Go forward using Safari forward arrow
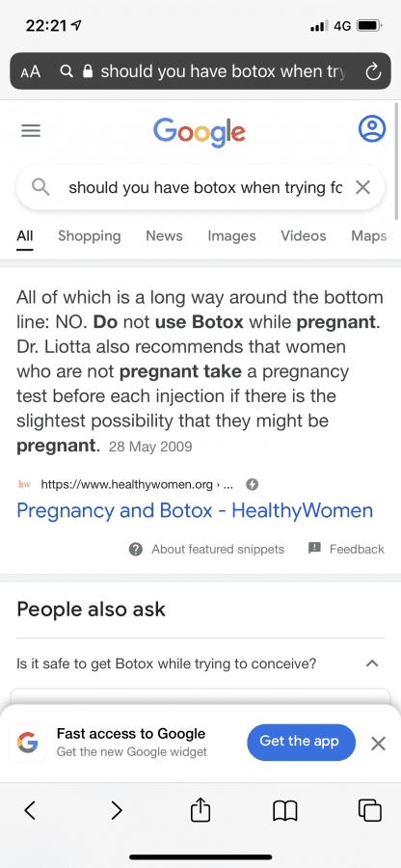Viewport: 401px width, 868px height. coord(116,810)
